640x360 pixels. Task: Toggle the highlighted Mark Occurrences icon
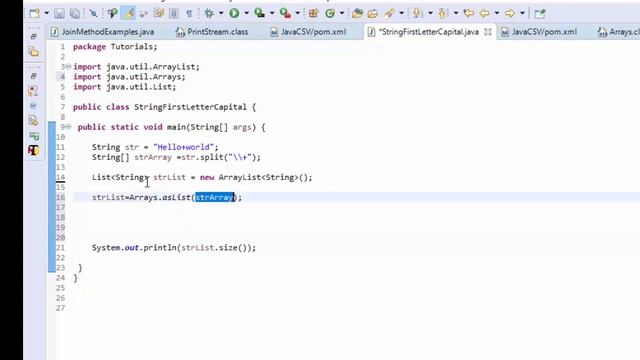(129, 13)
